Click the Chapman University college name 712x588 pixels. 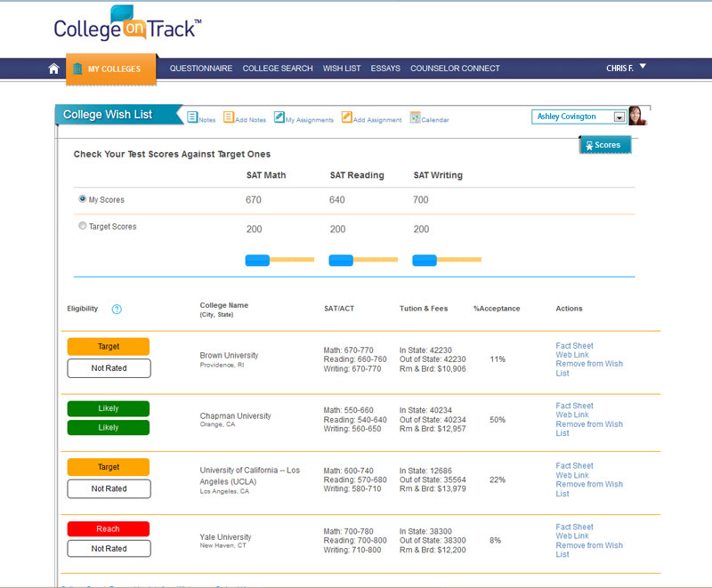pyautogui.click(x=235, y=415)
